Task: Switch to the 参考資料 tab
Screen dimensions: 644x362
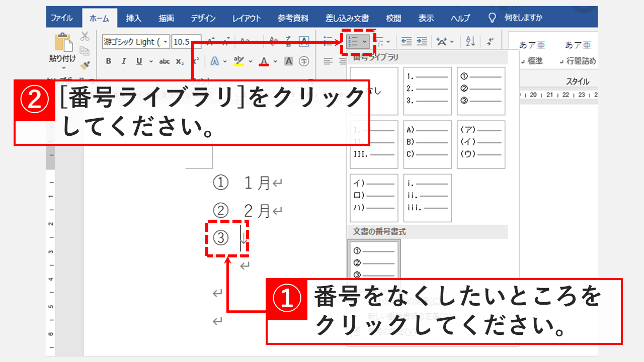Action: (293, 18)
